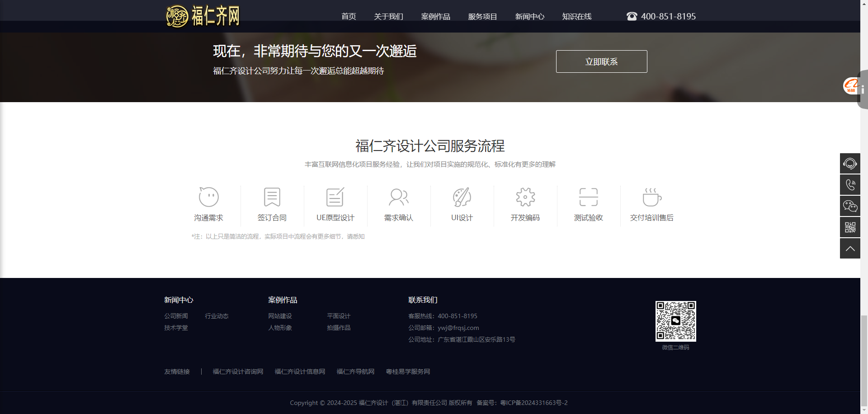Click the 签订合同 document icon
The width and height of the screenshot is (868, 414).
tap(272, 197)
